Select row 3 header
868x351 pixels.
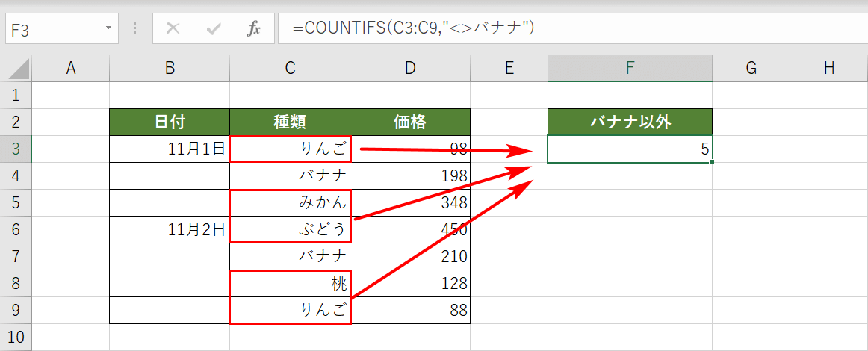(x=16, y=149)
